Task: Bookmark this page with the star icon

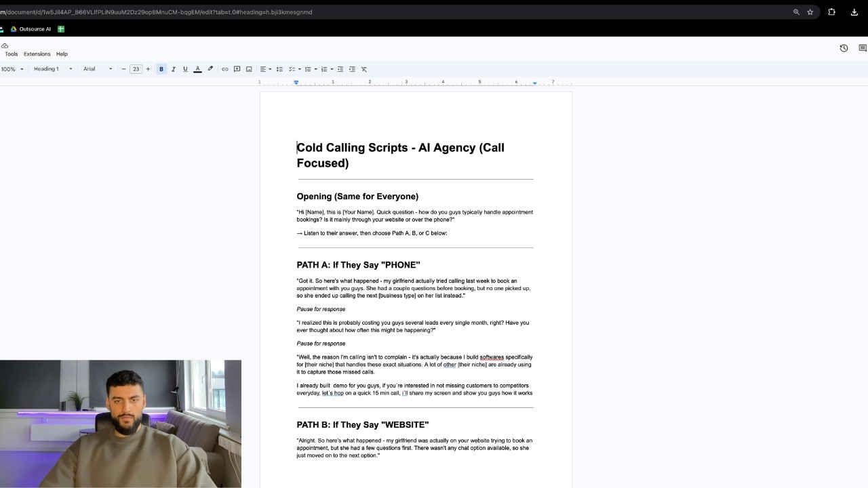Action: pyautogui.click(x=810, y=12)
